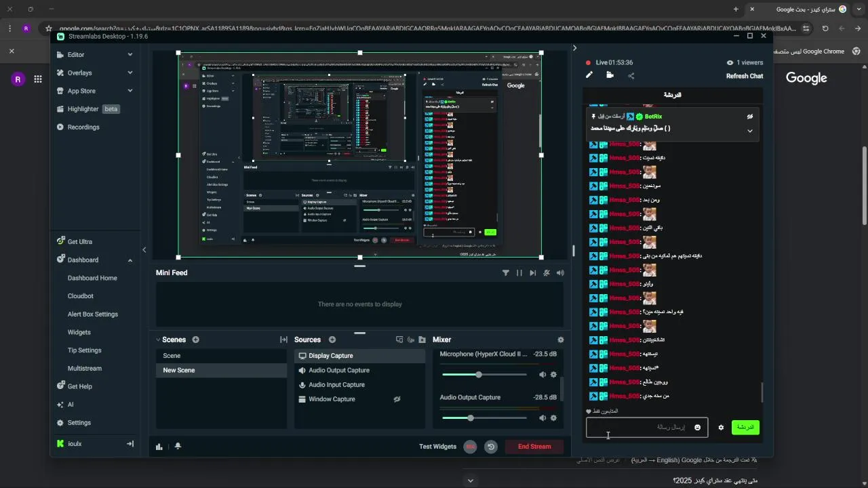Expand the App Store chevron

130,91
